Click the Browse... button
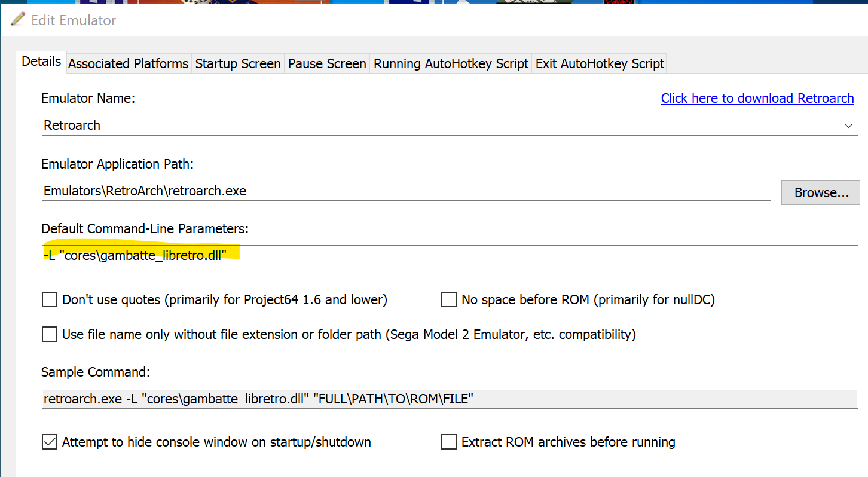Viewport: 868px width, 477px height. pos(821,192)
